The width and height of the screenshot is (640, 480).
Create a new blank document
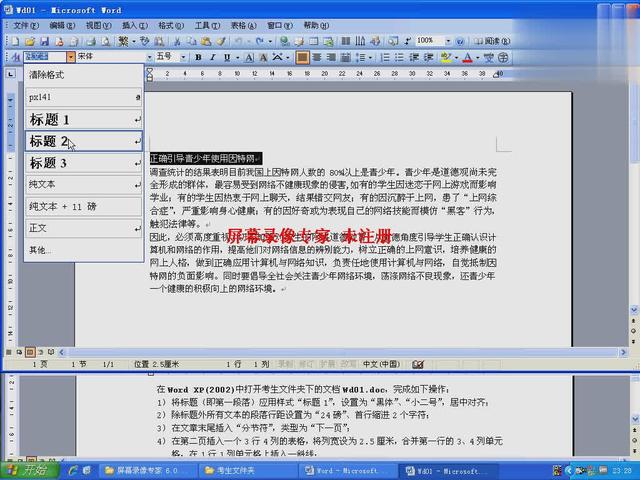pyautogui.click(x=16, y=41)
